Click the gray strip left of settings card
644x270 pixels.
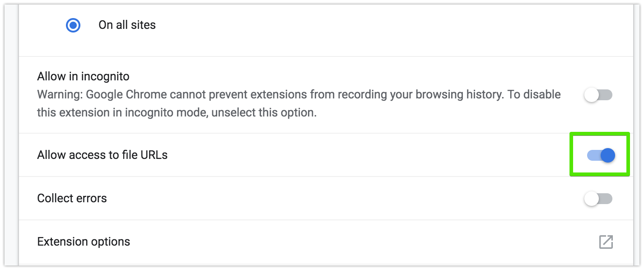(x=11, y=135)
